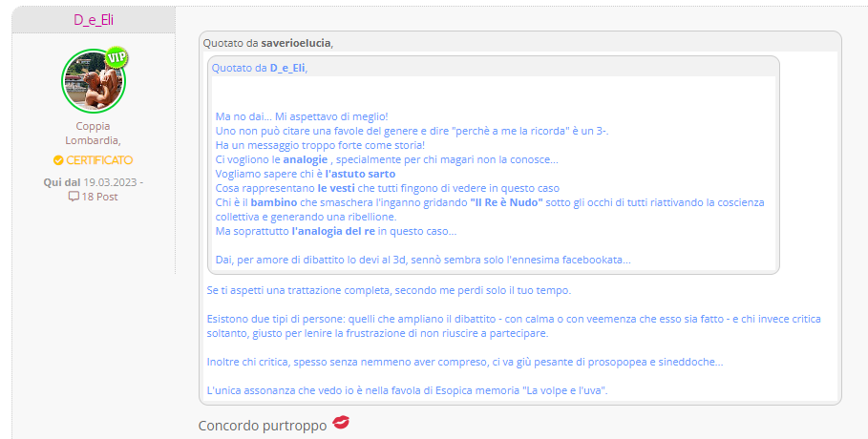Click the Coppia profile type label
Screen dimensions: 868x439
[93, 126]
